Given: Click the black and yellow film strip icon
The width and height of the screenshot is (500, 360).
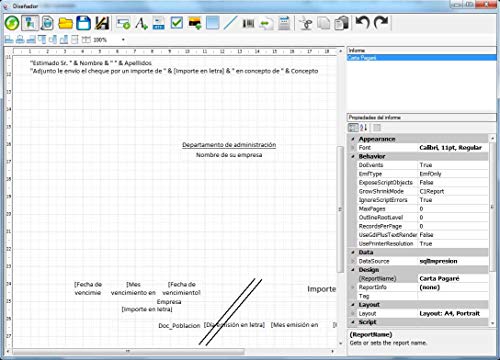Looking at the screenshot, I should [x=102, y=23].
